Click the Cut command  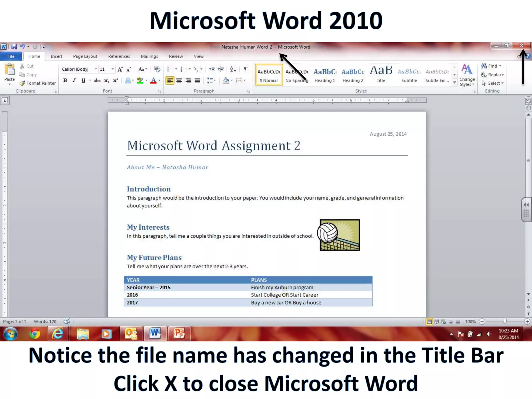pos(27,66)
